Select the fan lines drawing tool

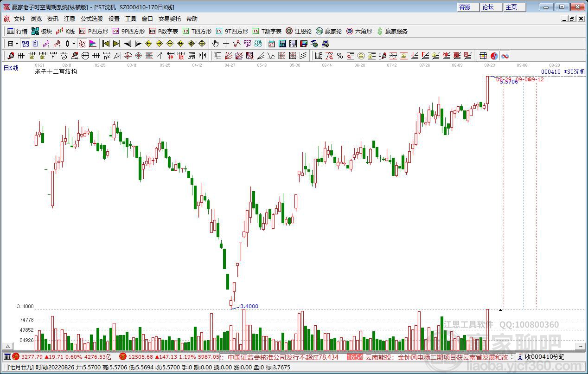tap(229, 56)
